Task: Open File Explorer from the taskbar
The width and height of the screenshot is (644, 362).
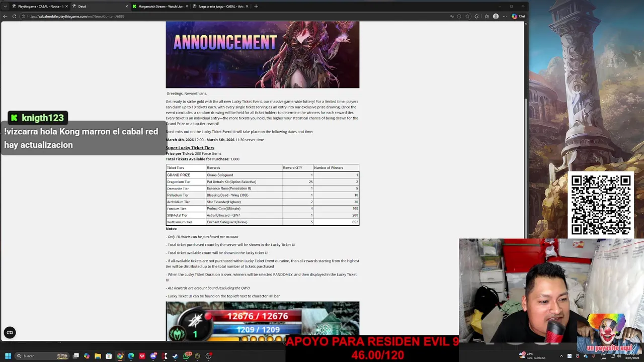Action: coord(98,356)
